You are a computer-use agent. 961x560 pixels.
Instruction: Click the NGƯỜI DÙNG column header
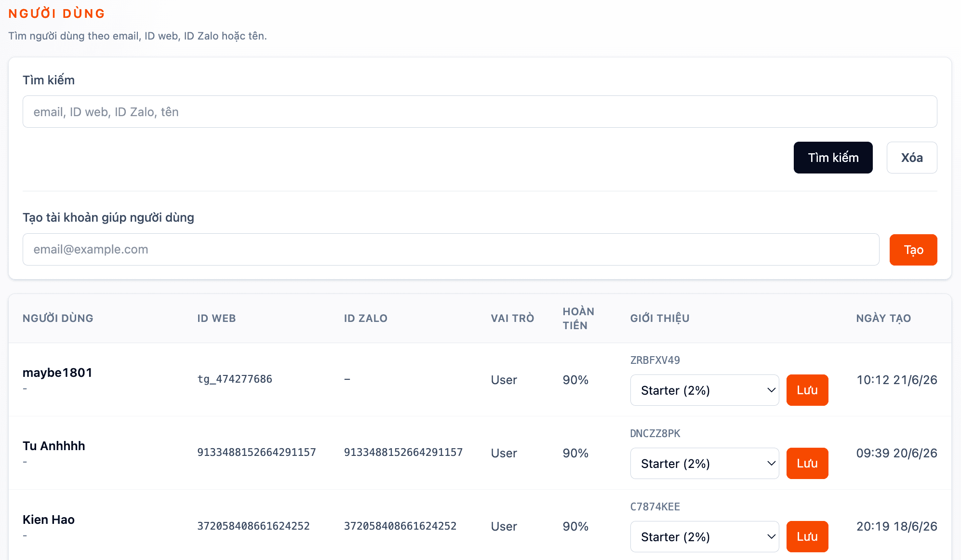coord(58,318)
